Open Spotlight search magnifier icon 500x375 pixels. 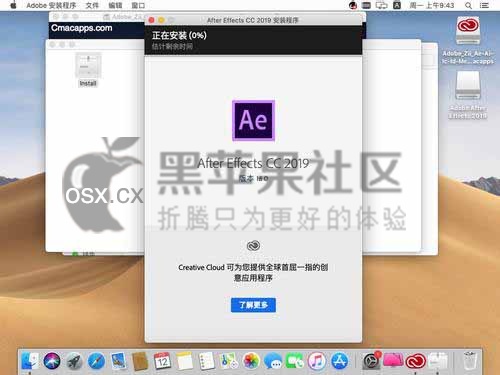click(468, 5)
